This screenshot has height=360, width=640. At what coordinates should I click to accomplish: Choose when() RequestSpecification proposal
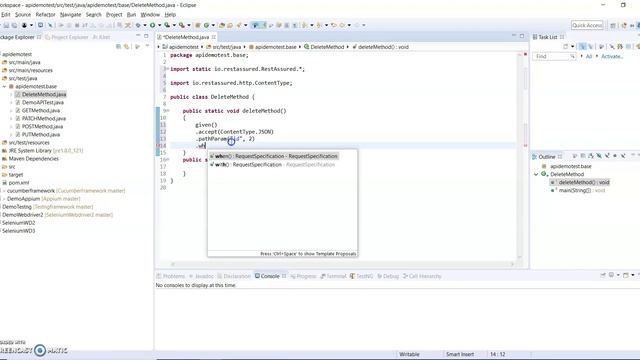[274, 156]
